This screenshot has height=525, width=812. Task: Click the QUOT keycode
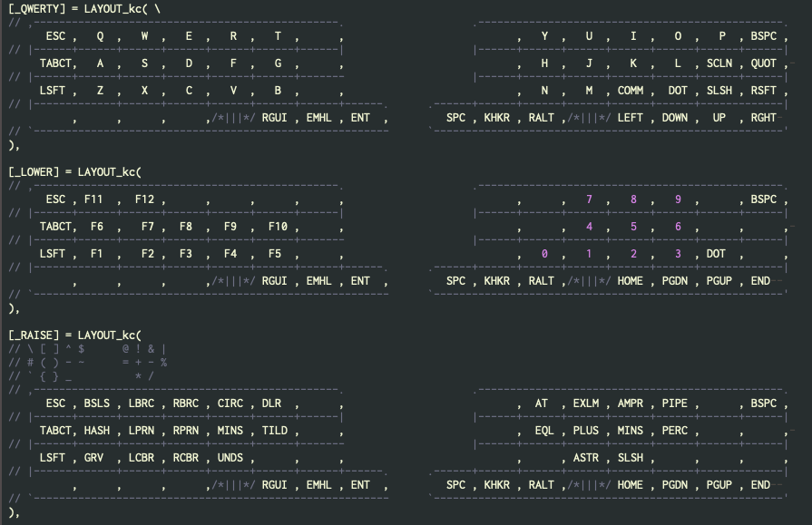763,63
